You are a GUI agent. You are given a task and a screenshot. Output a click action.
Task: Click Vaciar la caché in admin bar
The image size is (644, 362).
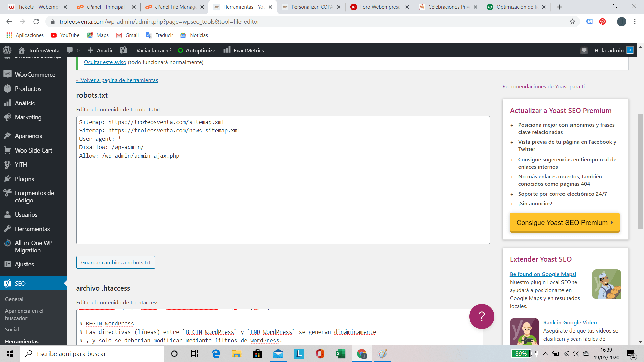pos(154,50)
